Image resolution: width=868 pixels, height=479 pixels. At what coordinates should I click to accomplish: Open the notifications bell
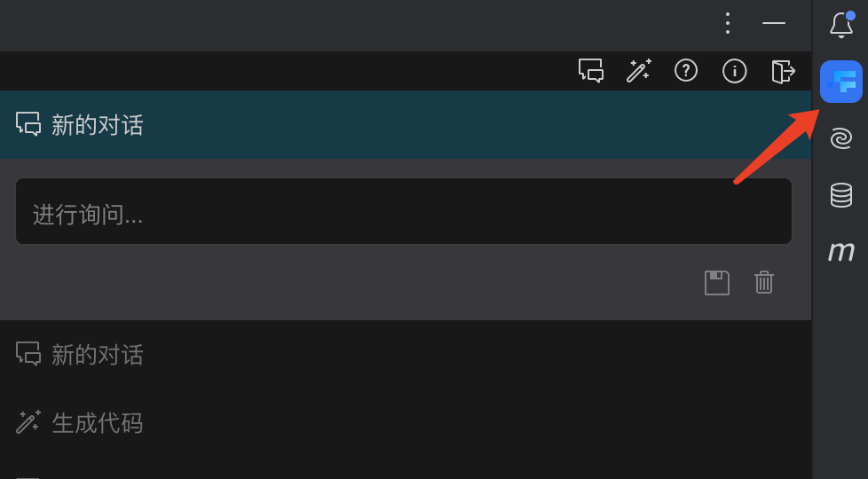pyautogui.click(x=841, y=24)
